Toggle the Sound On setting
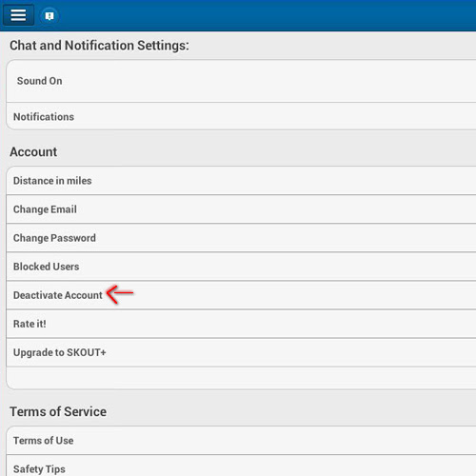The width and height of the screenshot is (476, 476). [x=241, y=81]
